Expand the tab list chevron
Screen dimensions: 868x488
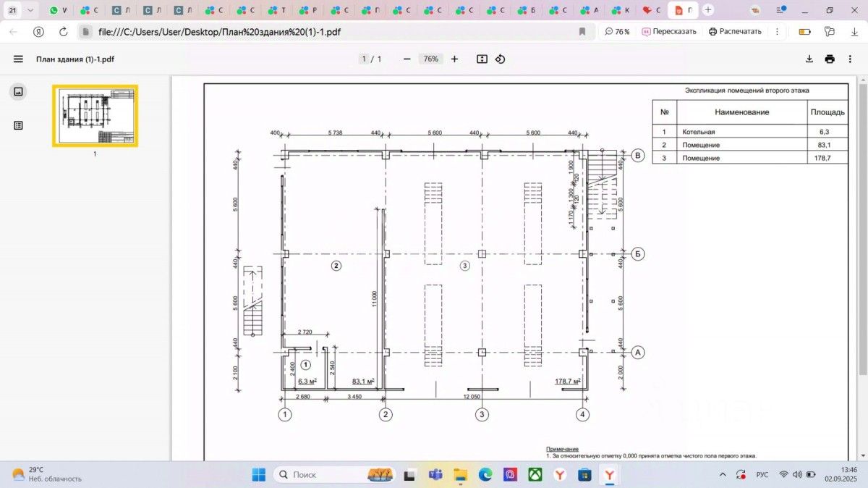[30, 10]
